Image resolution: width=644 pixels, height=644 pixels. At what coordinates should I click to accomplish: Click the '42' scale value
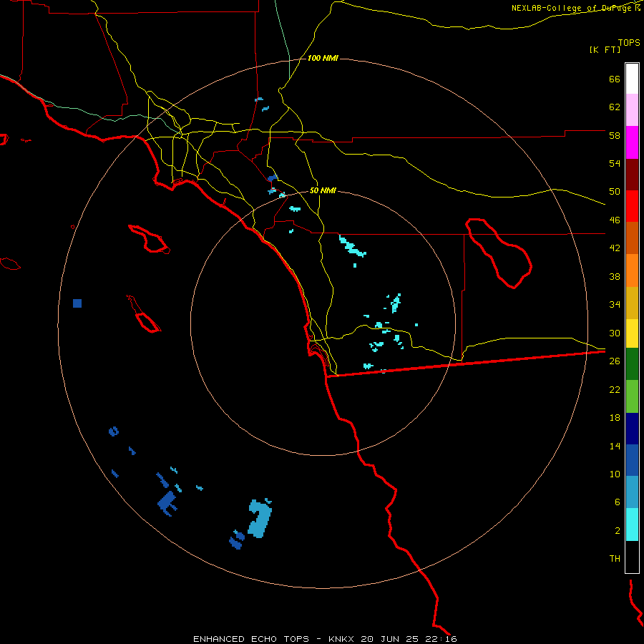point(615,248)
